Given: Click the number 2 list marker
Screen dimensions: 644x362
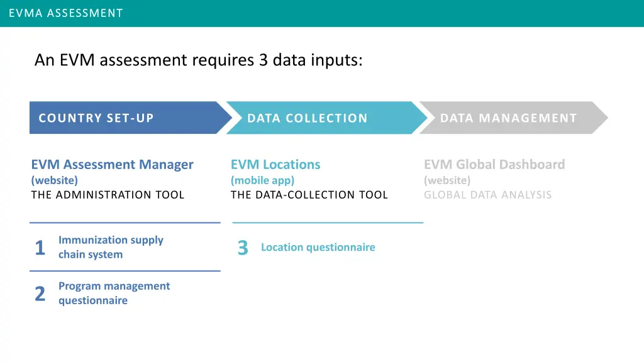Looking at the screenshot, I should tap(40, 293).
